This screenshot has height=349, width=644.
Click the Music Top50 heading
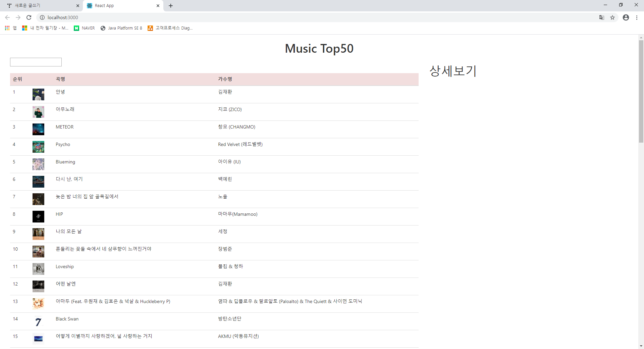tap(319, 49)
